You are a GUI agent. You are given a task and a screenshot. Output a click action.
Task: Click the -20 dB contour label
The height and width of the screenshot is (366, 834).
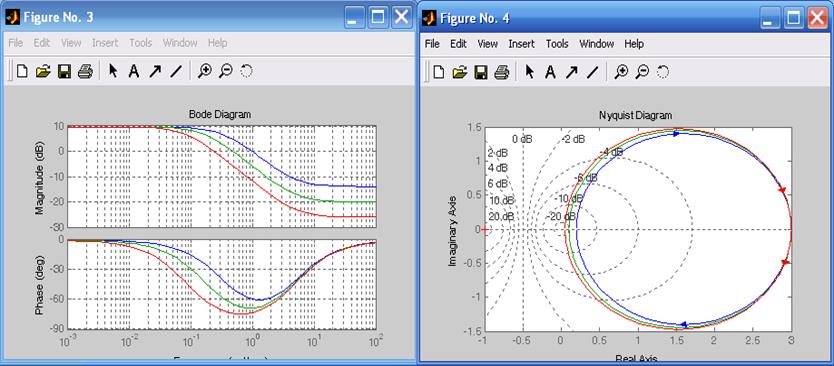pyautogui.click(x=561, y=217)
